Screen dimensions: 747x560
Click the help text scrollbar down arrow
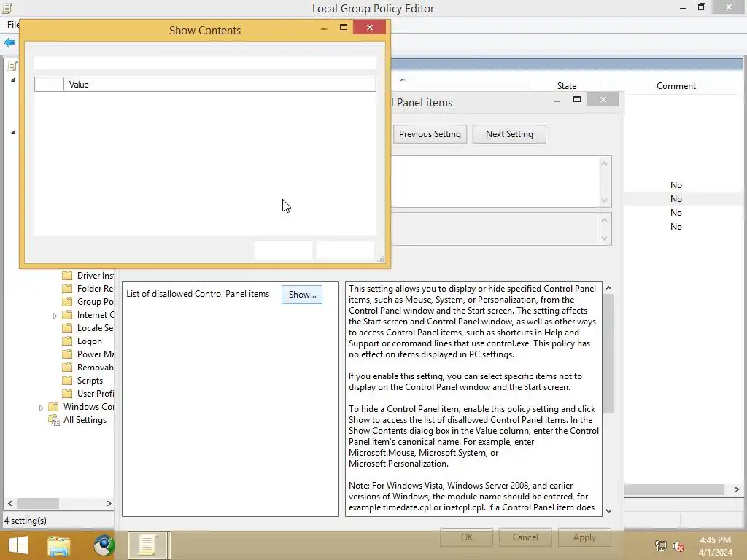coord(608,510)
